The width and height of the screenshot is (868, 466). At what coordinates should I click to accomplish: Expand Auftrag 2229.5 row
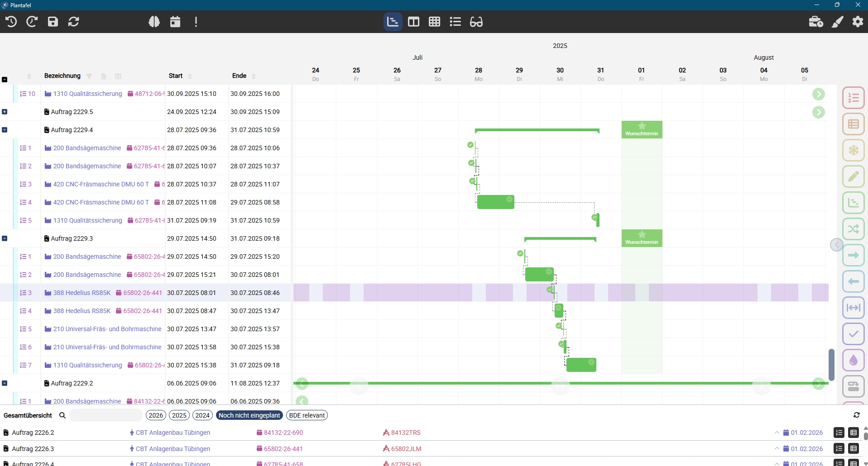5,112
